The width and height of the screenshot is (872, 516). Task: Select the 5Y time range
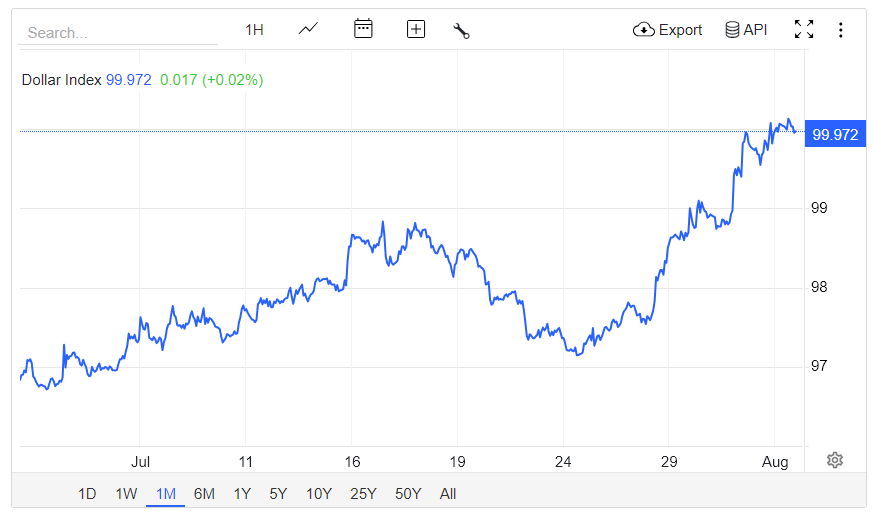click(278, 494)
